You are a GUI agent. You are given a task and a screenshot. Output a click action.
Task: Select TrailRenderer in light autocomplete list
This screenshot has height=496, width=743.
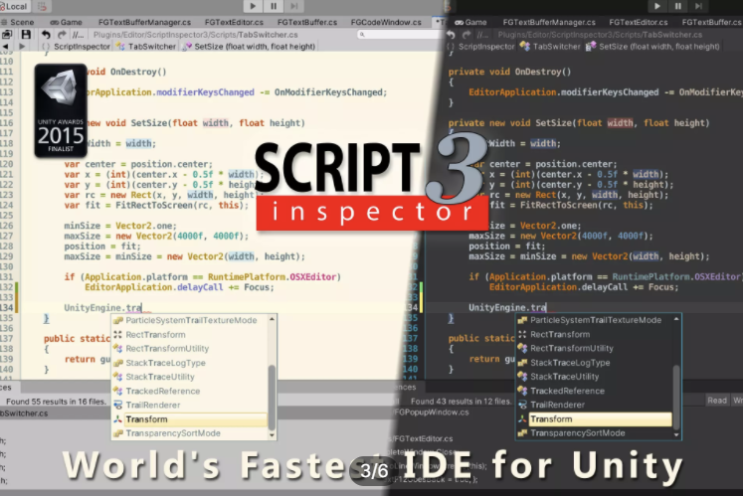[190, 405]
